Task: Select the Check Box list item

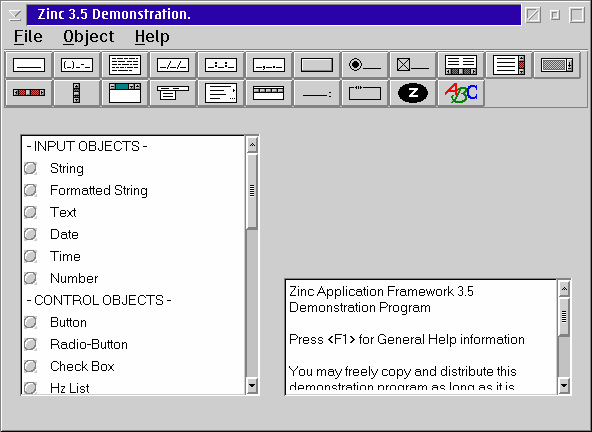Action: (x=134, y=366)
